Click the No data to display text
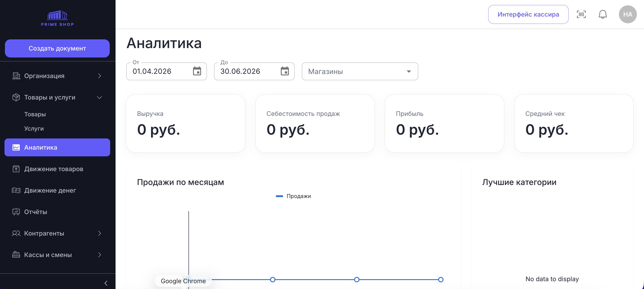644x289 pixels. tap(552, 279)
